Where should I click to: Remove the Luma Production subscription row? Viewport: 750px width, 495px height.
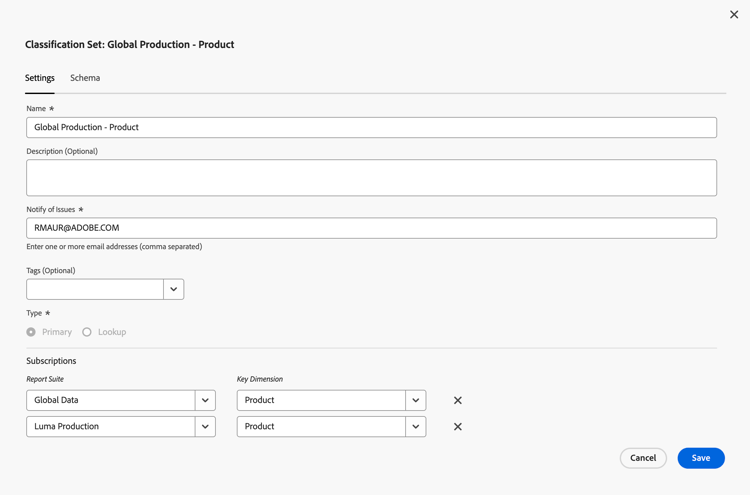pos(458,427)
